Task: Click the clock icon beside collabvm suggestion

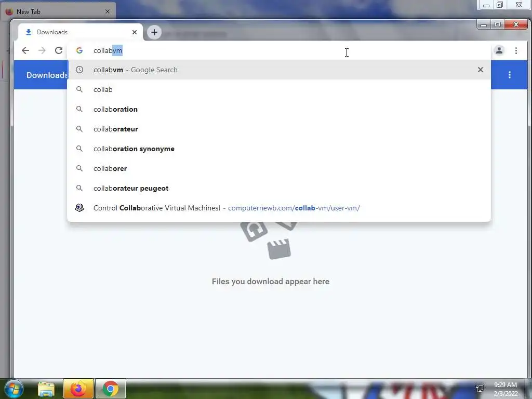Action: (x=79, y=70)
